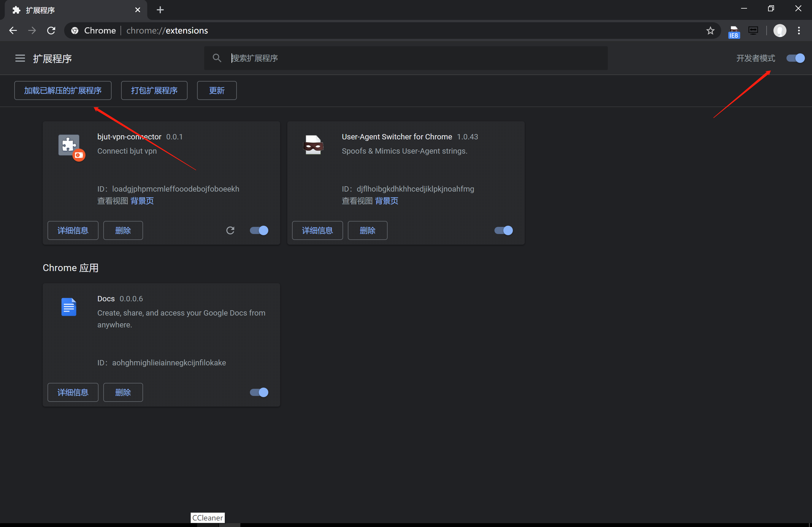812x527 pixels.
Task: Open 详细信息 for User-Agent Switcher
Action: pos(317,230)
